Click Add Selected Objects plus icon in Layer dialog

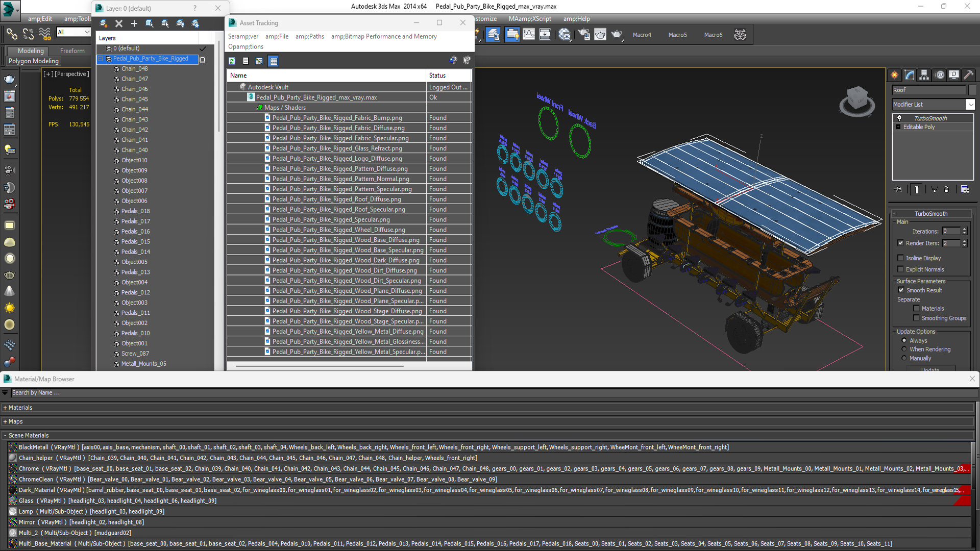click(134, 23)
